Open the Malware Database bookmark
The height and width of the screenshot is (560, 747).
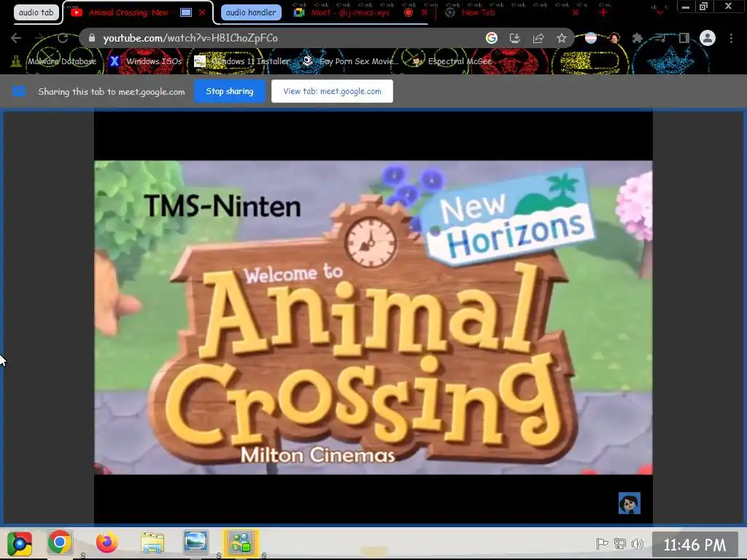[x=54, y=61]
